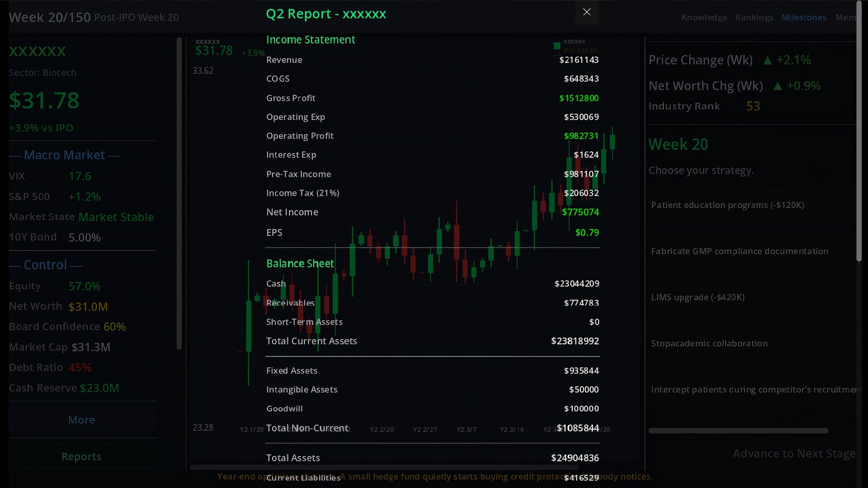Click the Cash Reserve $23.0M value

click(x=99, y=388)
